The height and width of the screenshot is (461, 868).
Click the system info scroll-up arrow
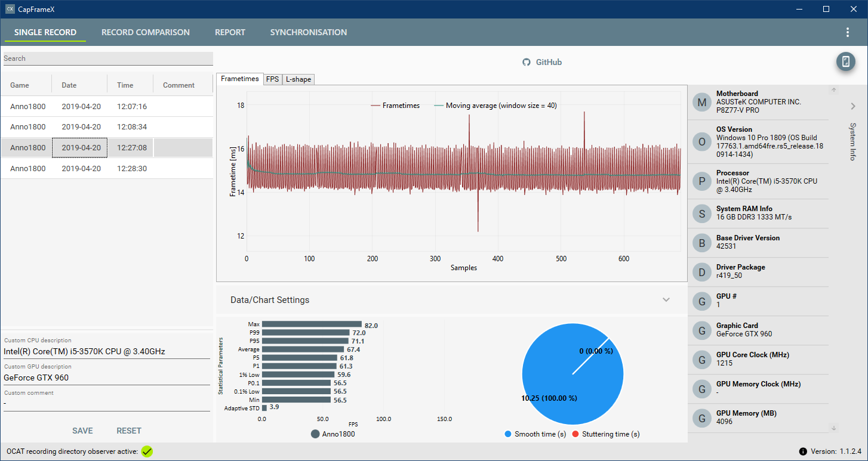pyautogui.click(x=834, y=91)
